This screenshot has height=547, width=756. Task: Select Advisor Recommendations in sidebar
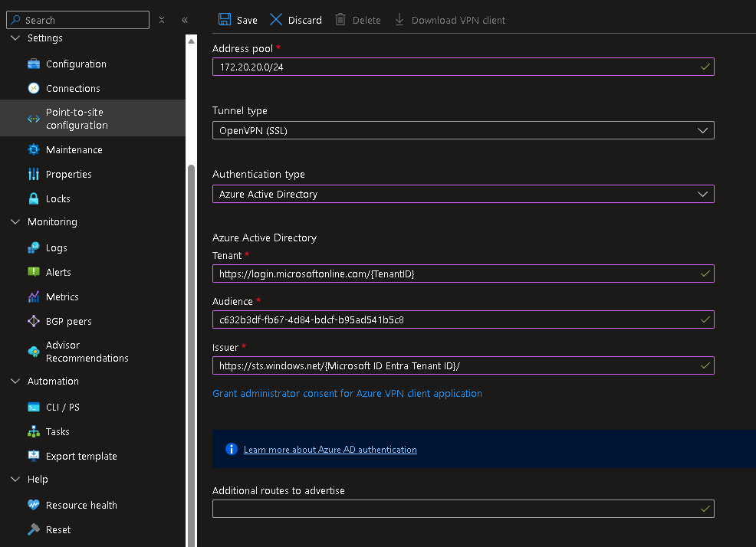tap(87, 352)
